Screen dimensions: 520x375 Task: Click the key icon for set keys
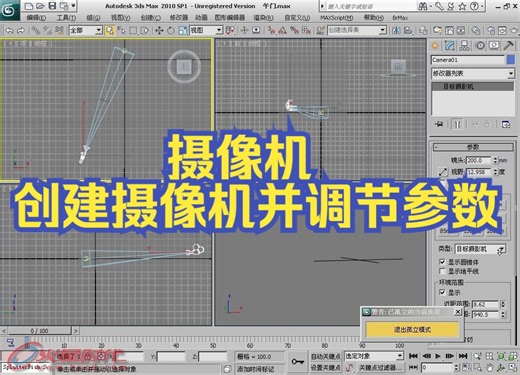pos(297,362)
